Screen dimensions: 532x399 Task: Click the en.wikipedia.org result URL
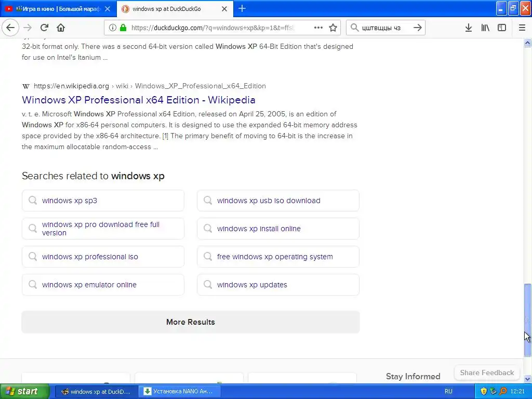coord(150,86)
